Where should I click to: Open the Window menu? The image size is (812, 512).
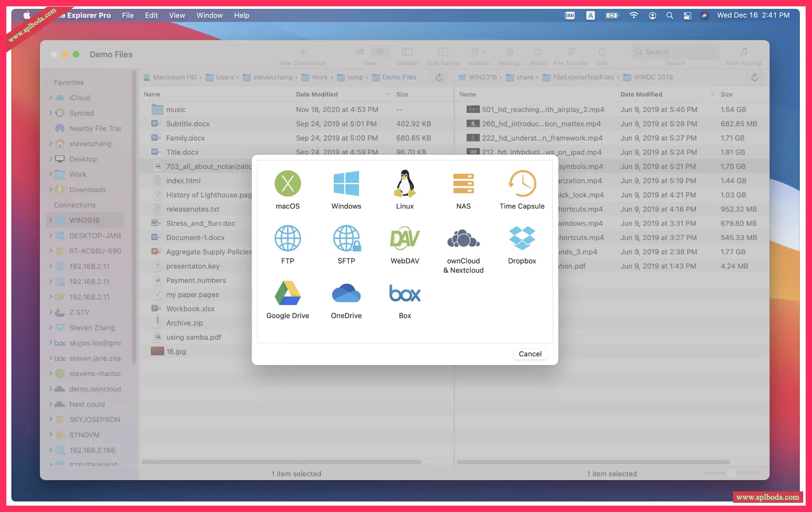tap(210, 15)
